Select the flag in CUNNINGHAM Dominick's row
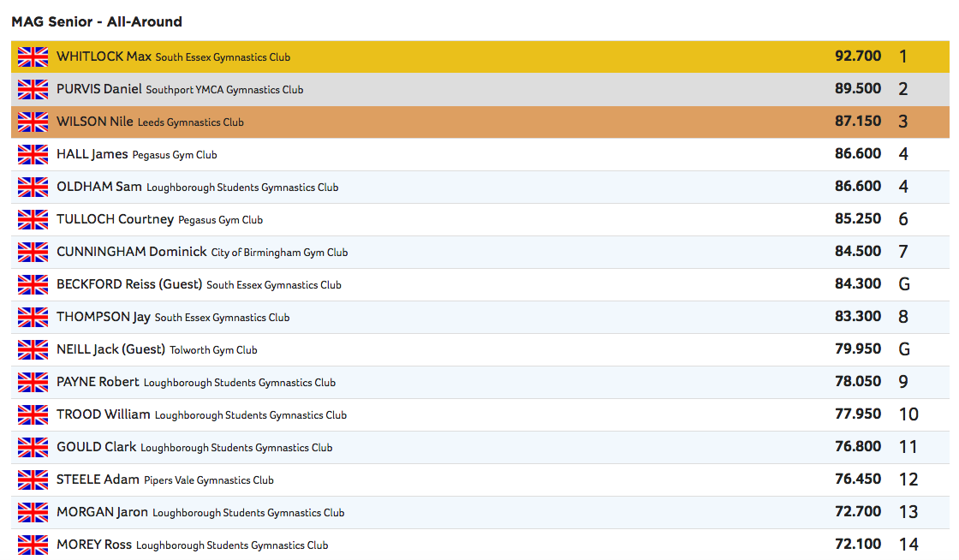The width and height of the screenshot is (959, 560). pyautogui.click(x=33, y=253)
